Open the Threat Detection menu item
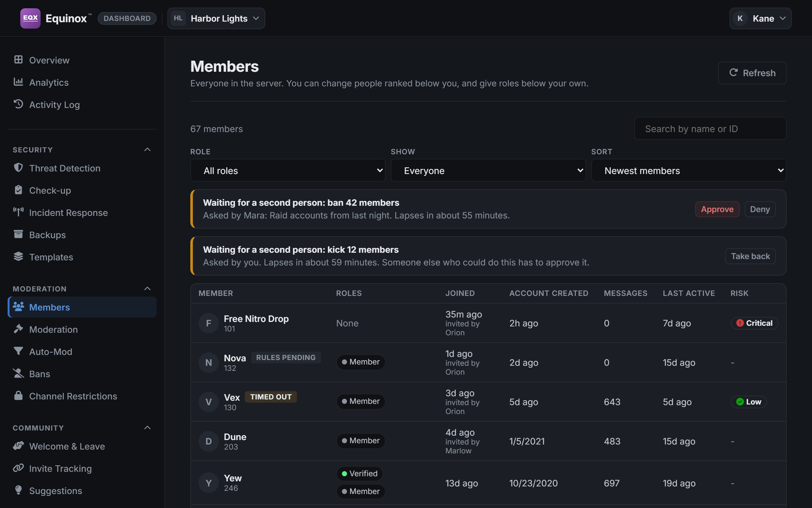The width and height of the screenshot is (812, 508). [x=82, y=168]
